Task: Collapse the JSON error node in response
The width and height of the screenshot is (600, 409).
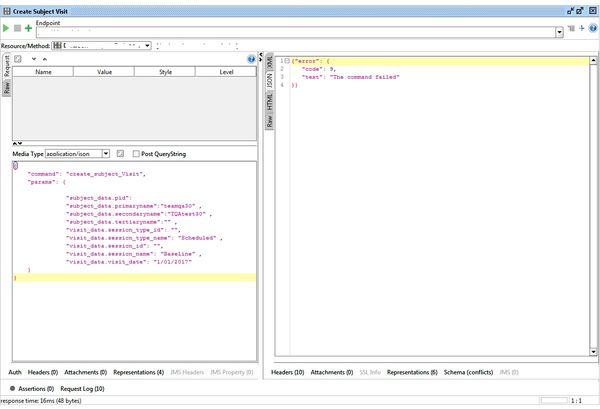Action: (285, 61)
